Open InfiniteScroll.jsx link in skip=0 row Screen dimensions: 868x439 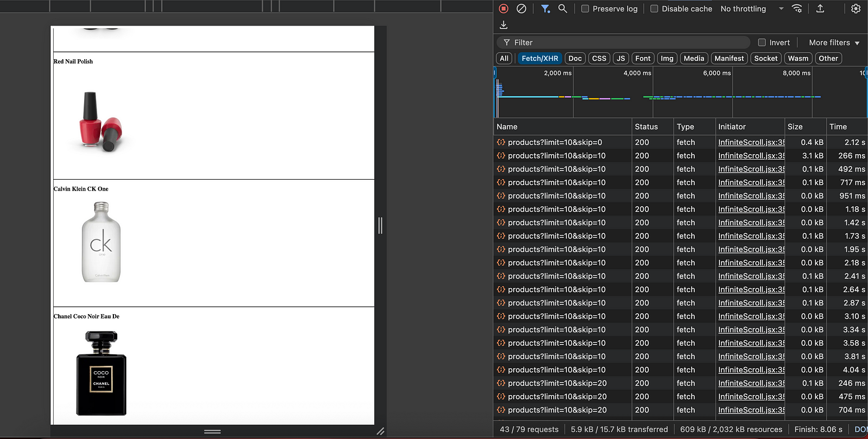point(751,142)
